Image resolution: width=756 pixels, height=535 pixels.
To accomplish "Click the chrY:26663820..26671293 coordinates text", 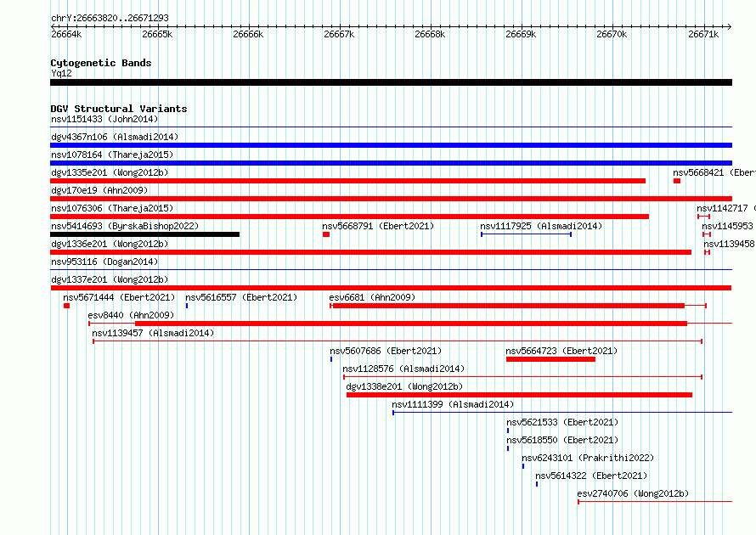I will [110, 19].
